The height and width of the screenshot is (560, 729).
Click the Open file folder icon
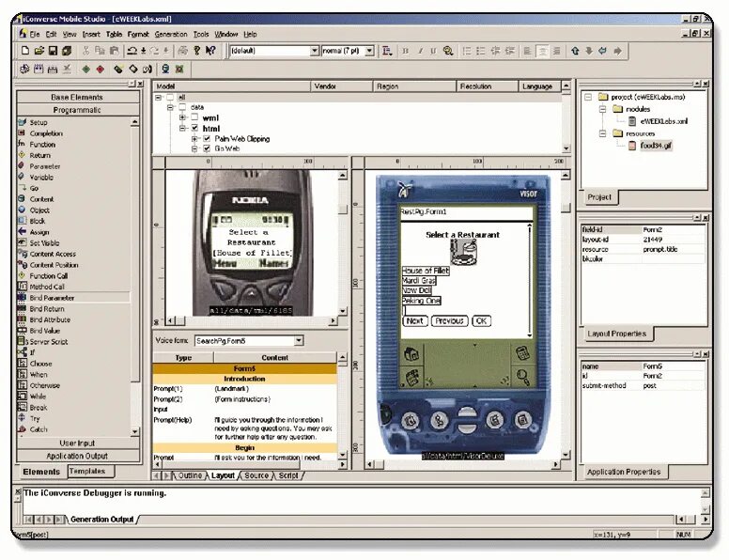[39, 50]
